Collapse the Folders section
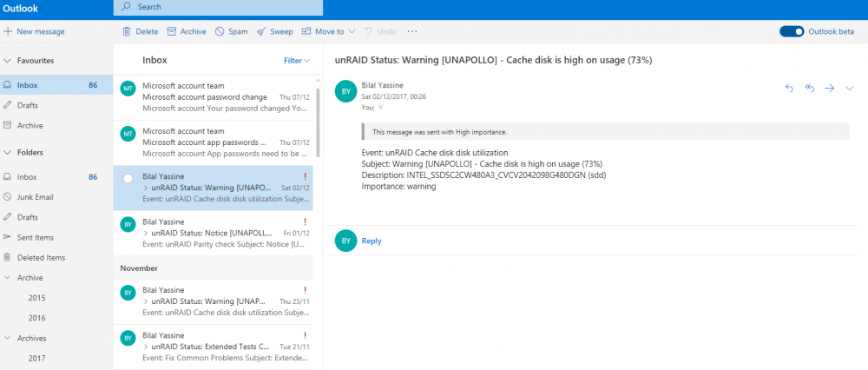Screen dimensions: 868x370 [7, 152]
